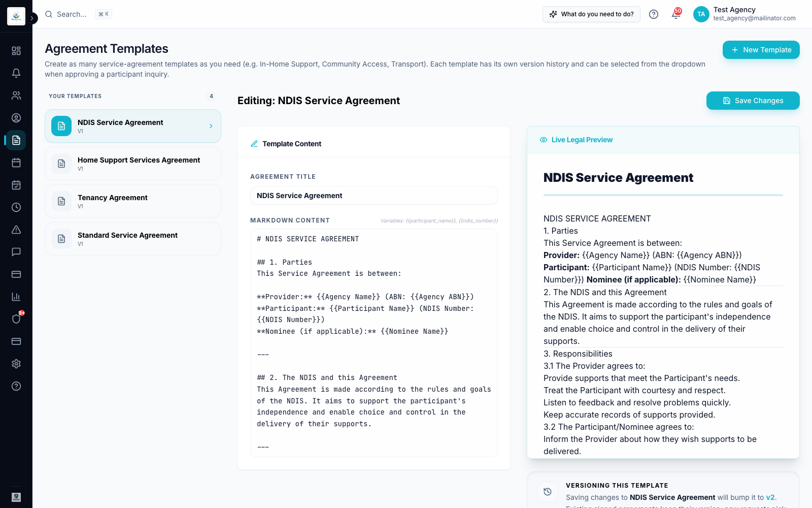Open the plain calendar icon in sidebar
The height and width of the screenshot is (508, 812).
click(x=16, y=163)
